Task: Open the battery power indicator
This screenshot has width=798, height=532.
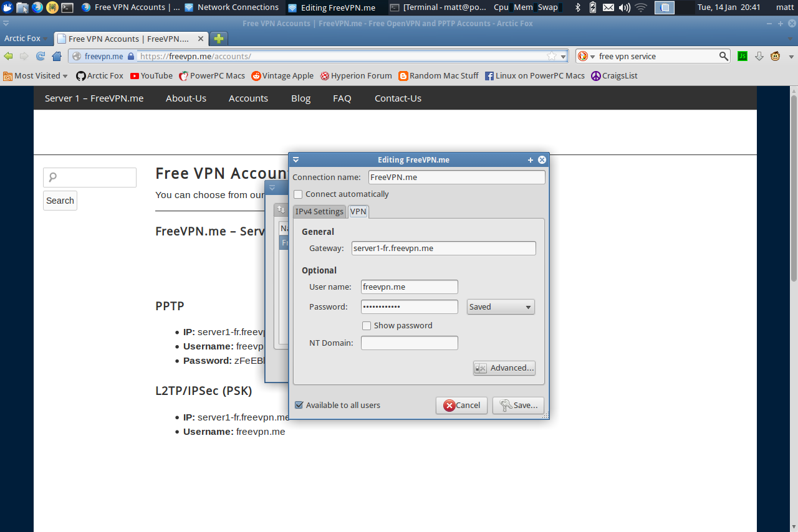Action: (592, 7)
